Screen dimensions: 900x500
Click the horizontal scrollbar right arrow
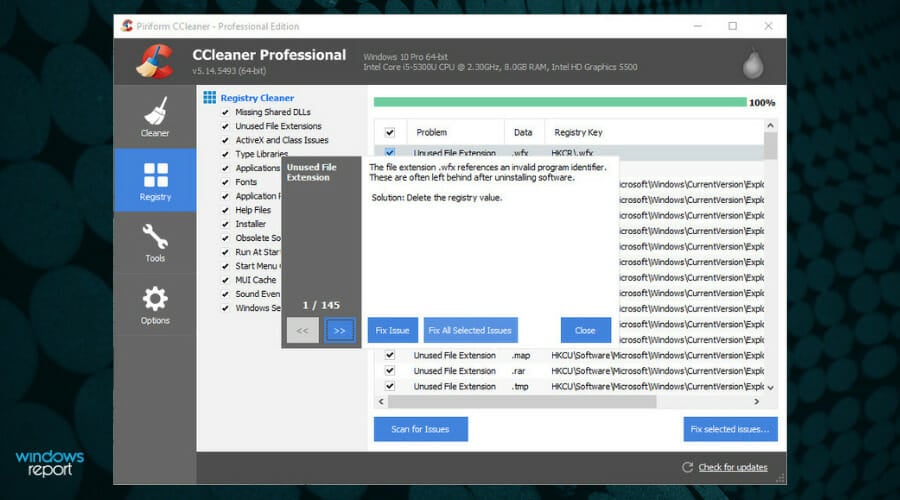(x=757, y=401)
